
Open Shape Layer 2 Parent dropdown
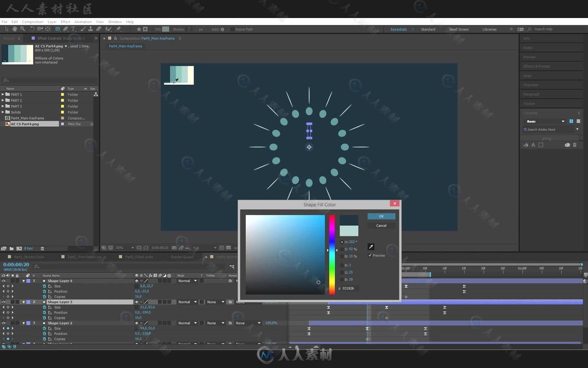248,323
